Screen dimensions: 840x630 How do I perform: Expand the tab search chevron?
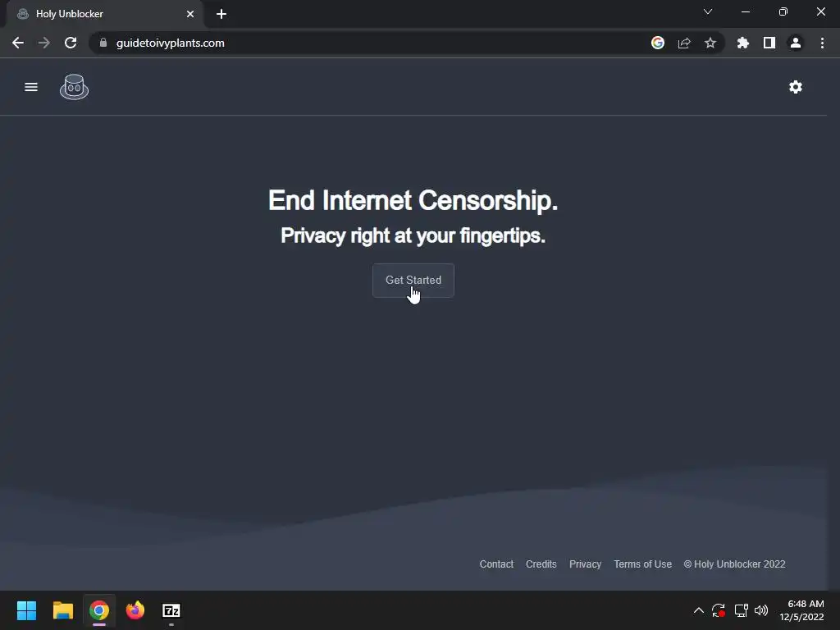pyautogui.click(x=708, y=11)
